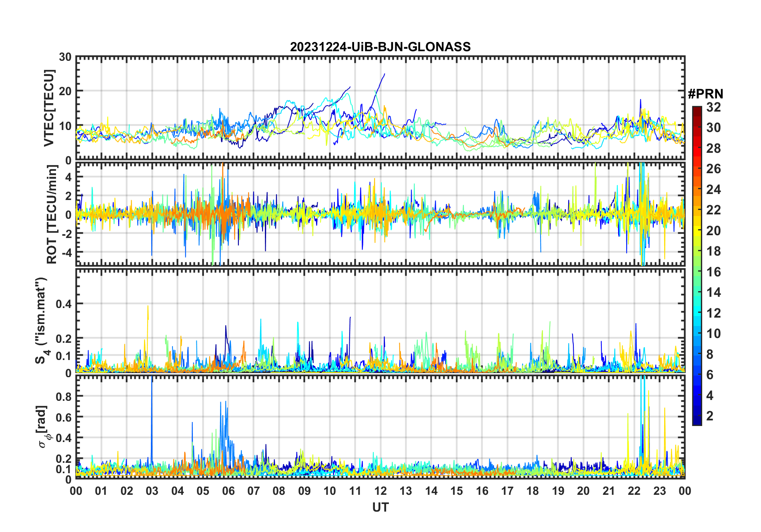Click the 8 label on the PRN colorbar
The width and height of the screenshot is (761, 532).
coord(710,354)
